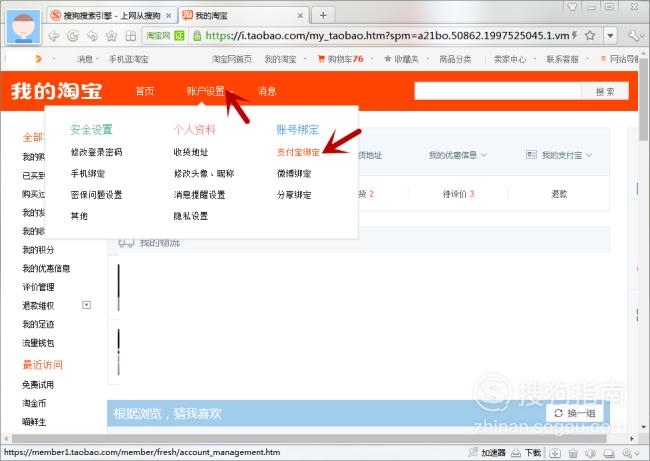This screenshot has height=461, width=650.
Task: Click the vertical page scrollbar thumb
Action: pos(643,99)
